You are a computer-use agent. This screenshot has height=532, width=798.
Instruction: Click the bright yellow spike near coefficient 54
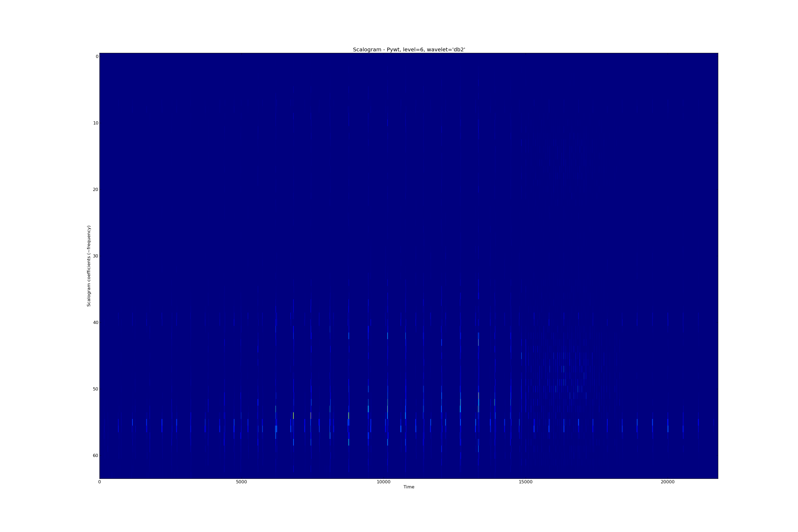click(x=293, y=415)
